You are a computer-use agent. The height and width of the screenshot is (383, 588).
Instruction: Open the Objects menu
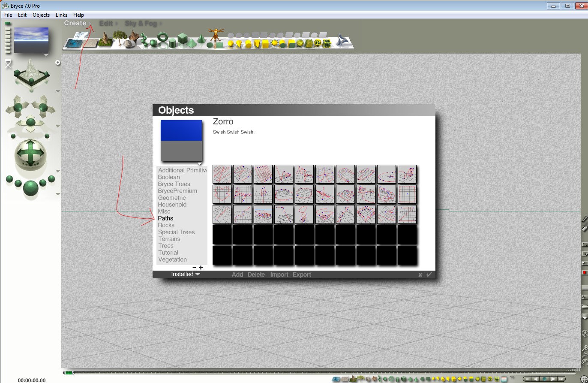click(41, 15)
